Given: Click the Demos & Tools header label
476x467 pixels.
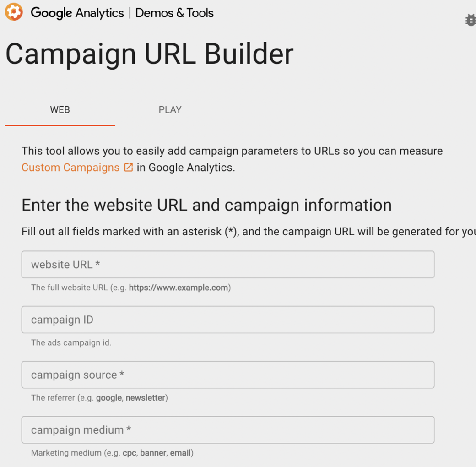Looking at the screenshot, I should [174, 13].
